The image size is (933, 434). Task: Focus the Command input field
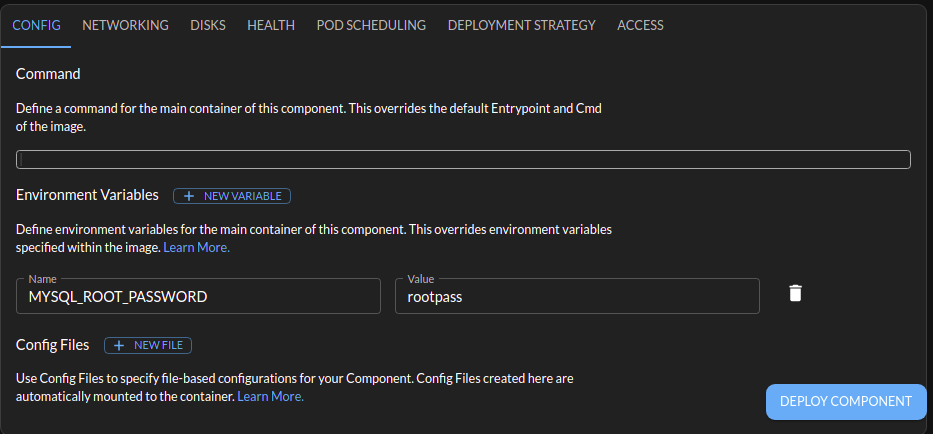[x=463, y=159]
